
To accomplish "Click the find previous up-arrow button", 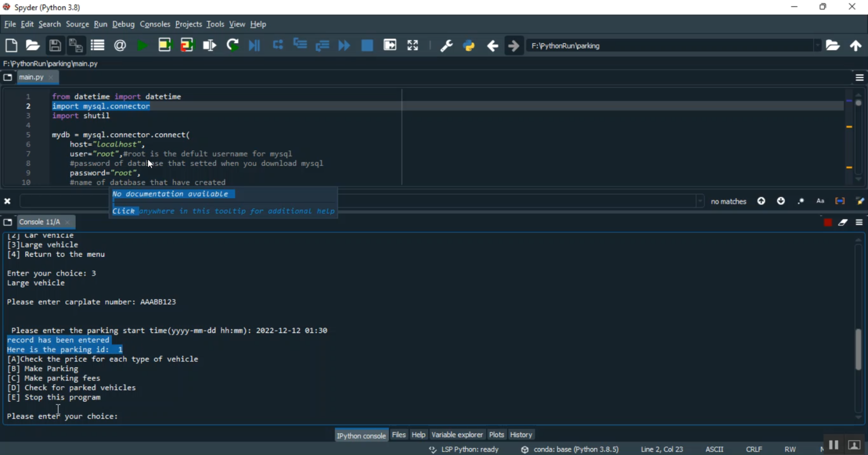I will [x=762, y=201].
